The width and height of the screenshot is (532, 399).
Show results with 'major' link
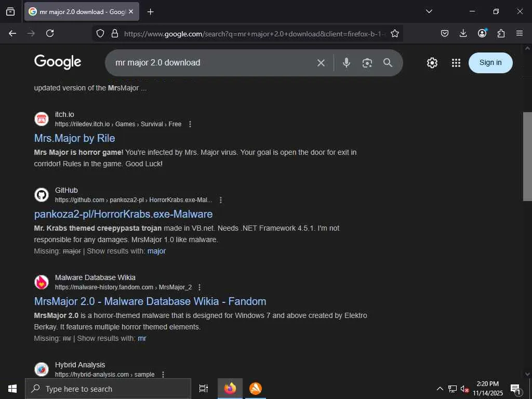coord(157,251)
